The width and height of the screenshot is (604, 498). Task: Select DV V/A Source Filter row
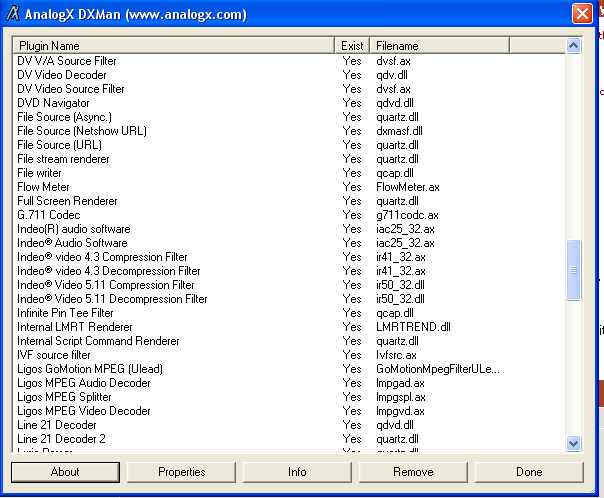(289, 61)
